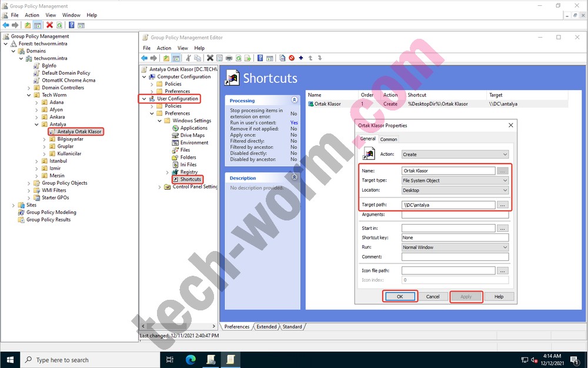Collapse the Processing panel with its chevron
The width and height of the screenshot is (588, 368).
click(x=295, y=101)
